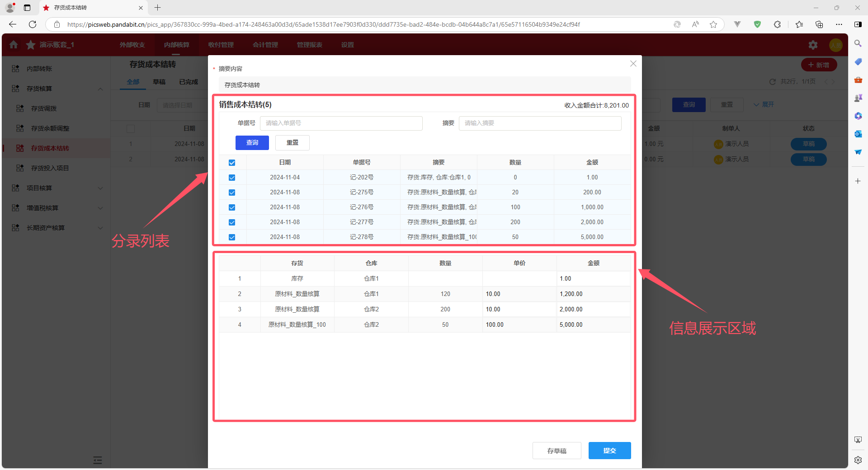Image resolution: width=868 pixels, height=470 pixels.
Task: Click the favorites star in address bar
Action: click(x=713, y=24)
